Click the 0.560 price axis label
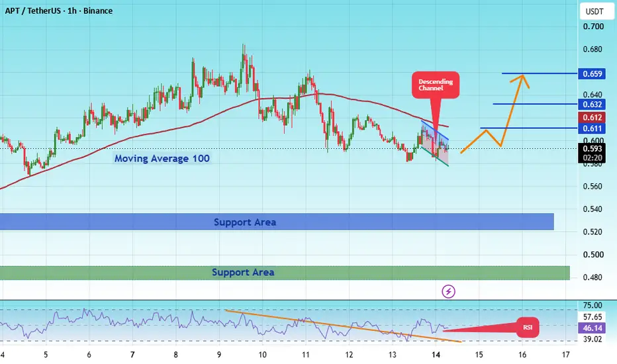617x364 pixels. [x=593, y=186]
